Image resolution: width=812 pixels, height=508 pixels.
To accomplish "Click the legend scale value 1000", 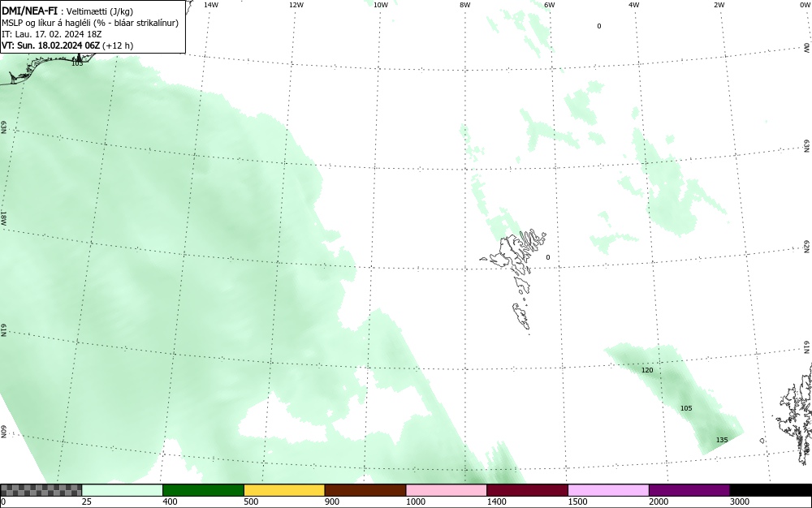I will [415, 502].
